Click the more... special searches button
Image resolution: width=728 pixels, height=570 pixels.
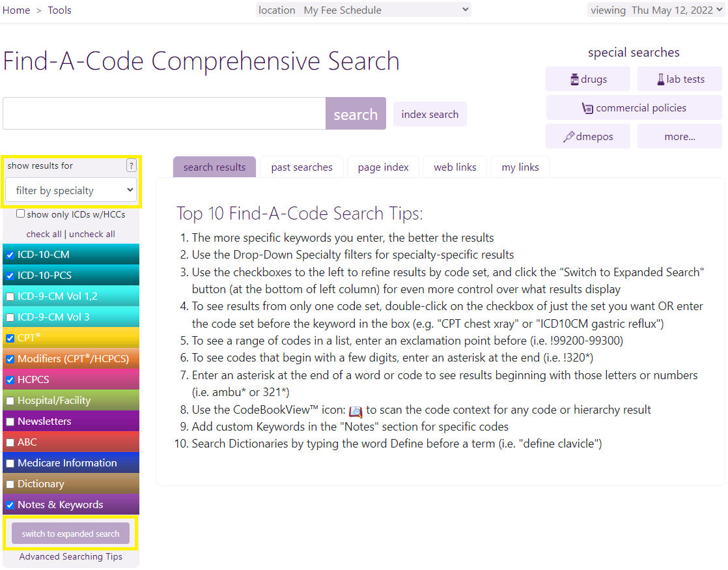coord(680,137)
